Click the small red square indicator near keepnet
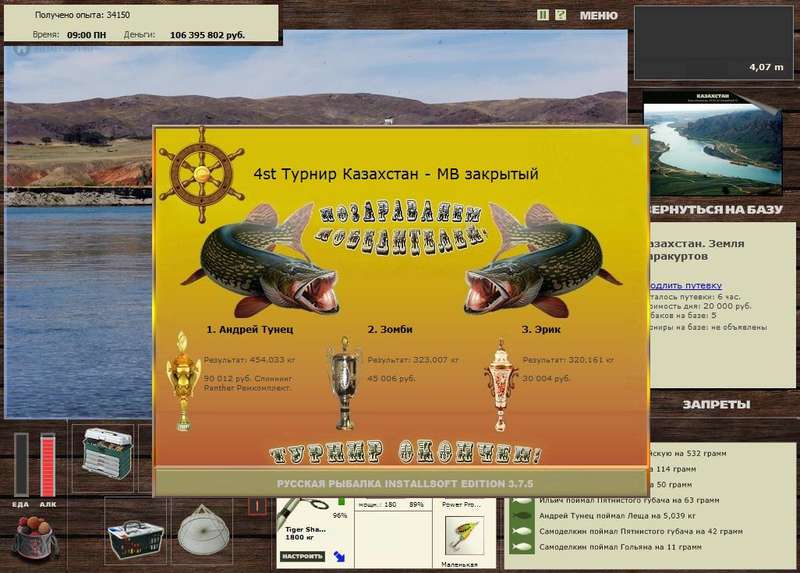Screen dimensions: 800x573 tap(258, 506)
